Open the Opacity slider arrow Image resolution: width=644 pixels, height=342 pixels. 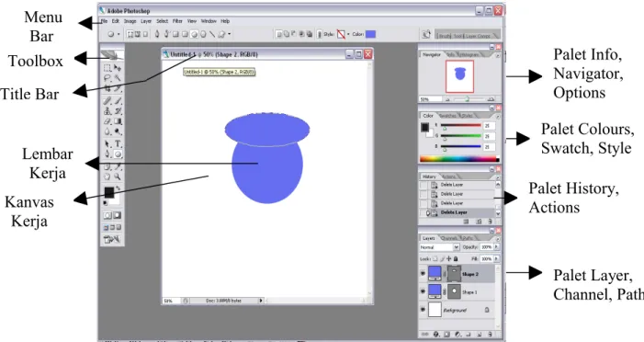[496, 247]
